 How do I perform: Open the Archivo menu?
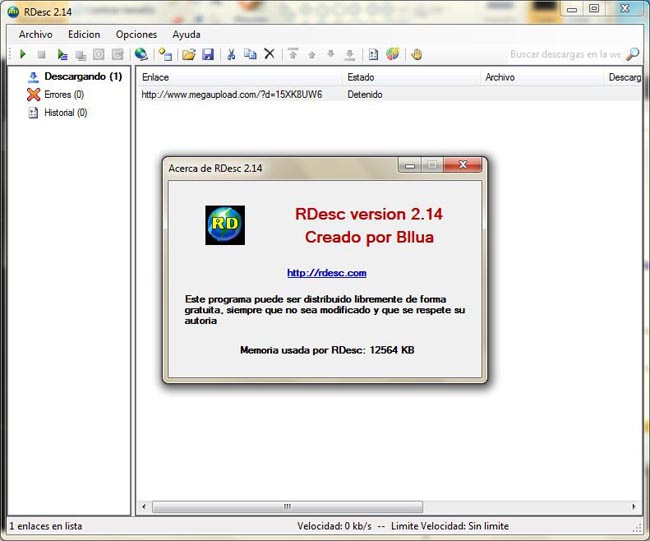[x=35, y=34]
